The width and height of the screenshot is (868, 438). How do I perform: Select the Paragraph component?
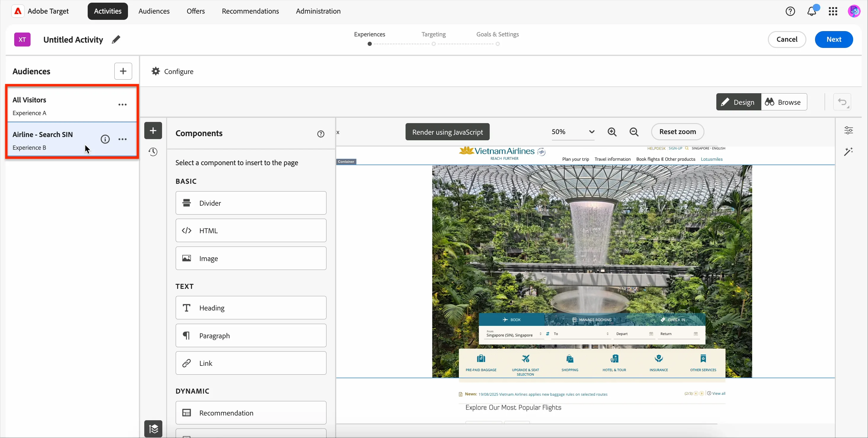click(x=251, y=336)
